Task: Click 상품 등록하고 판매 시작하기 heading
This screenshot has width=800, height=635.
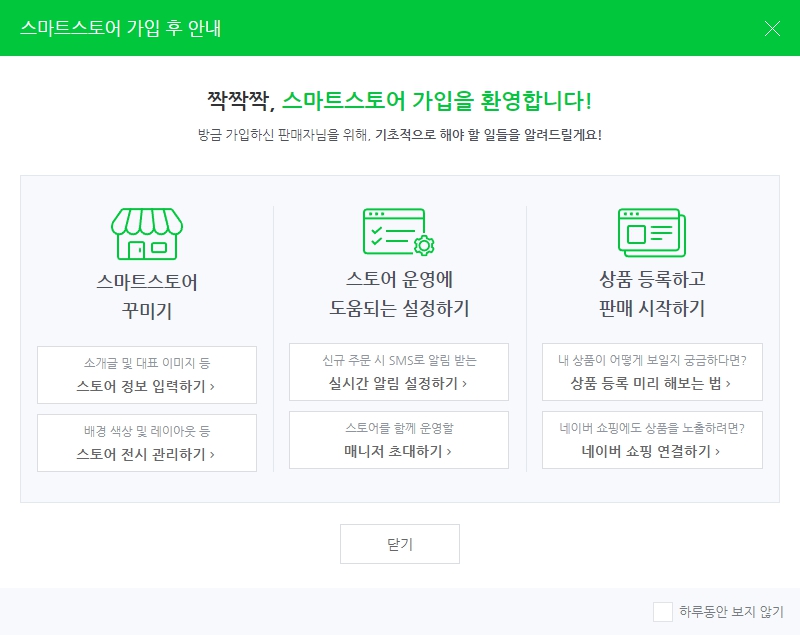Action: coord(652,293)
